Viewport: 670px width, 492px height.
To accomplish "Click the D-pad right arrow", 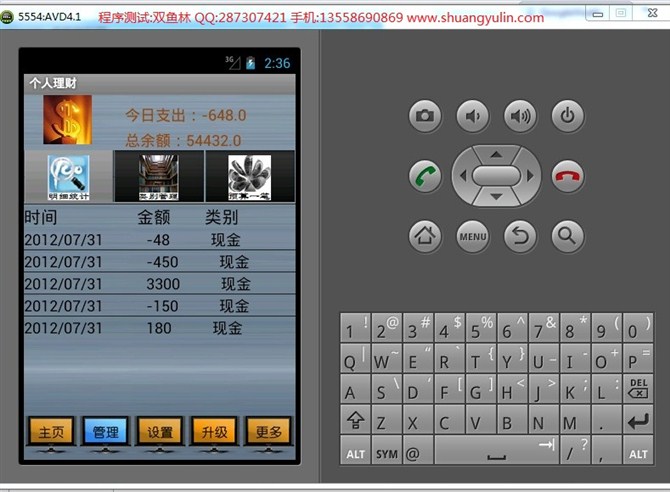I will (530, 176).
